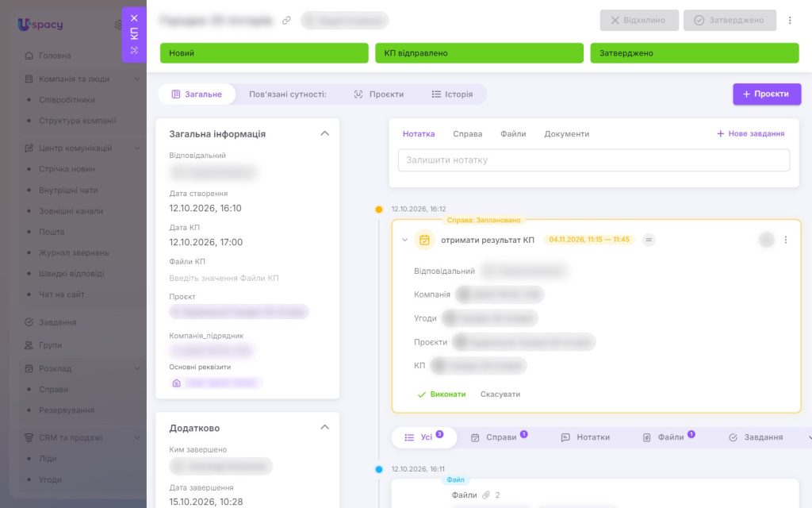Open Швидкі відповіді in sidebar
This screenshot has width=812, height=508.
[71, 273]
